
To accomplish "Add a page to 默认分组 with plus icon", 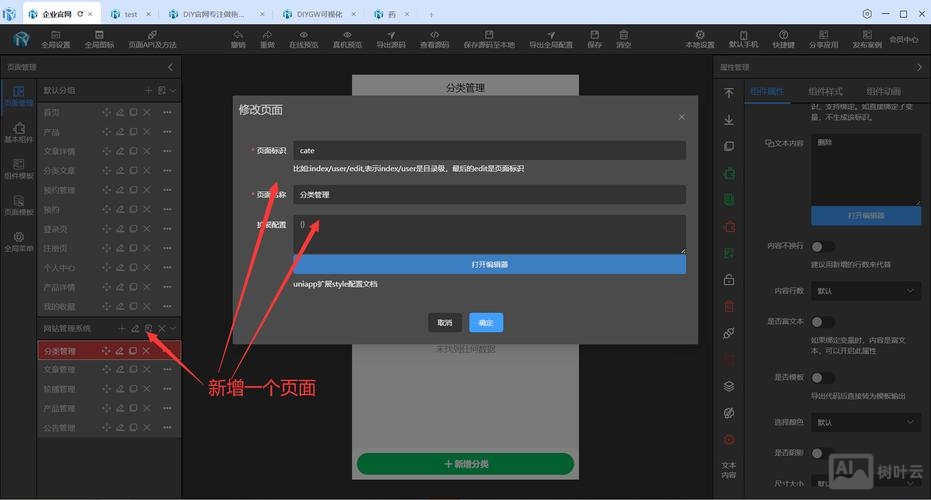I will click(x=148, y=91).
